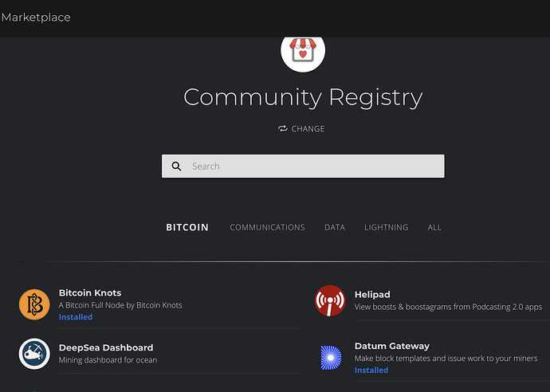Focus the Search input field
Viewport: 550px width, 392px height.
(x=303, y=167)
